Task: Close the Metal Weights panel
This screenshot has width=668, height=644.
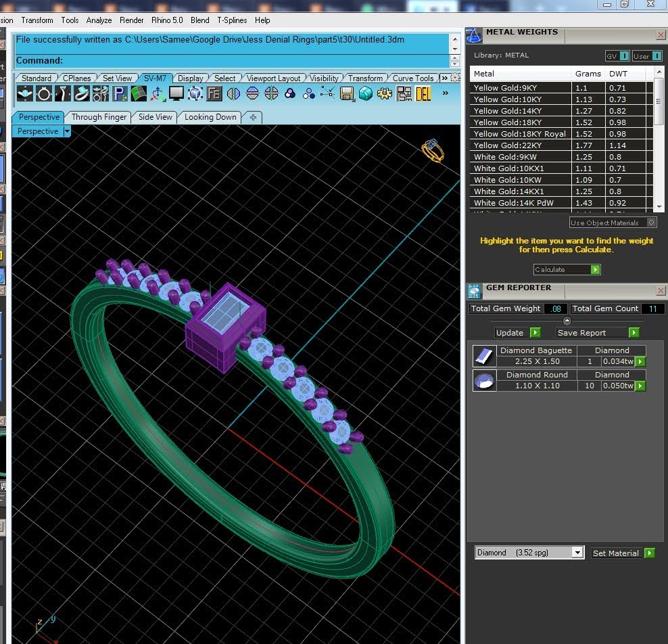Action: pos(661,35)
